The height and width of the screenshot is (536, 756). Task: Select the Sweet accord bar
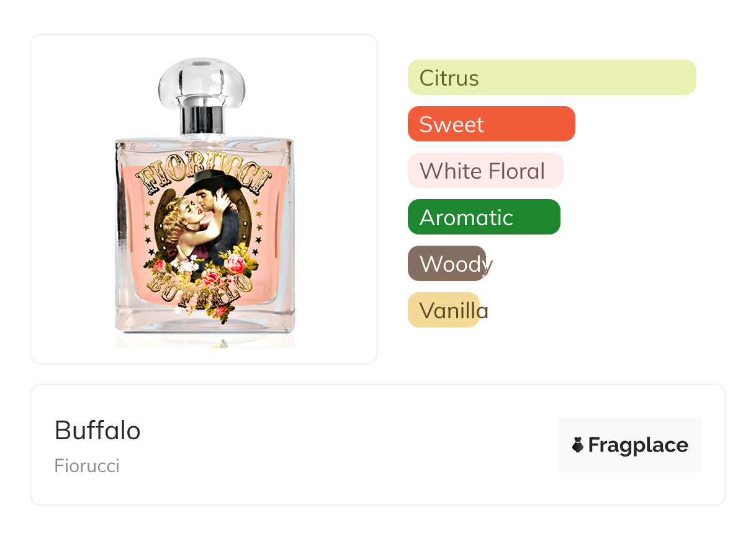491,124
